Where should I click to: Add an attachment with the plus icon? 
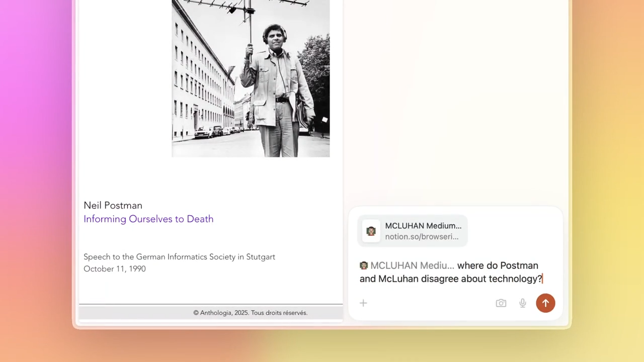(x=363, y=303)
